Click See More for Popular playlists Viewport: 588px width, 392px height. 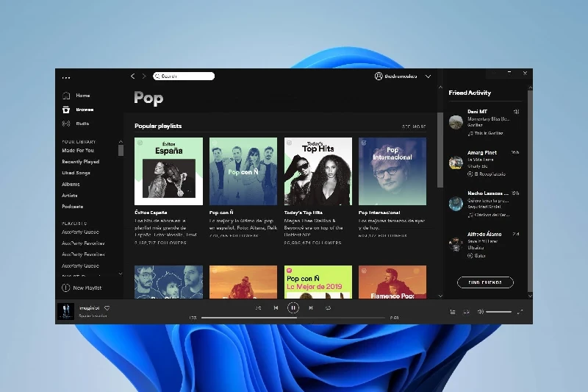click(414, 126)
